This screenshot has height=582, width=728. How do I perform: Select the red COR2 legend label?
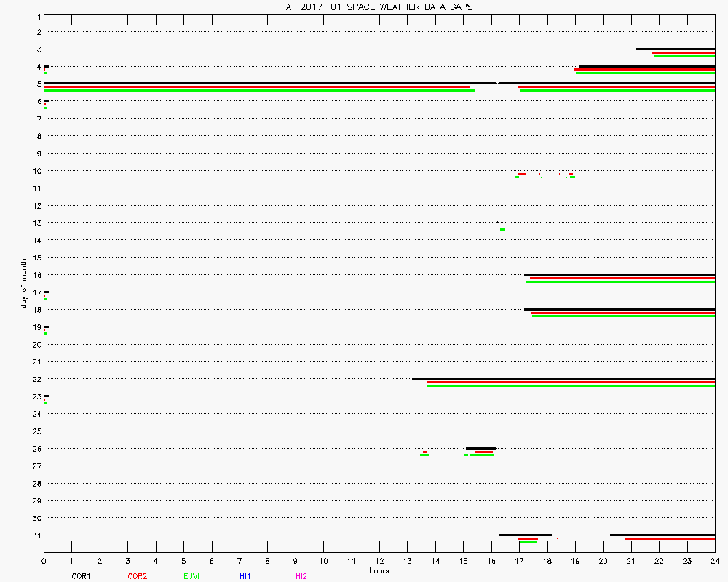[137, 576]
